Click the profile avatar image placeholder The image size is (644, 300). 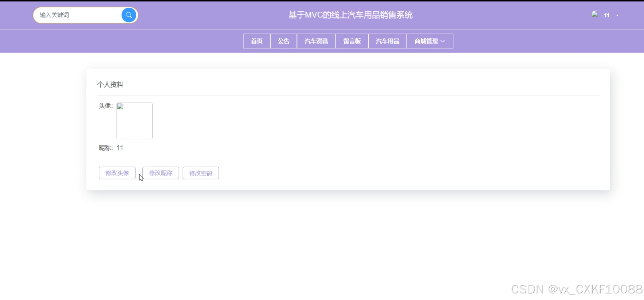click(134, 121)
